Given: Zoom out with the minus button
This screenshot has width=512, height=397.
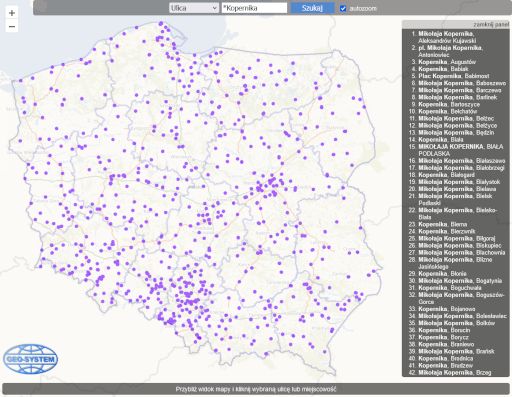Looking at the screenshot, I should pyautogui.click(x=12, y=26).
